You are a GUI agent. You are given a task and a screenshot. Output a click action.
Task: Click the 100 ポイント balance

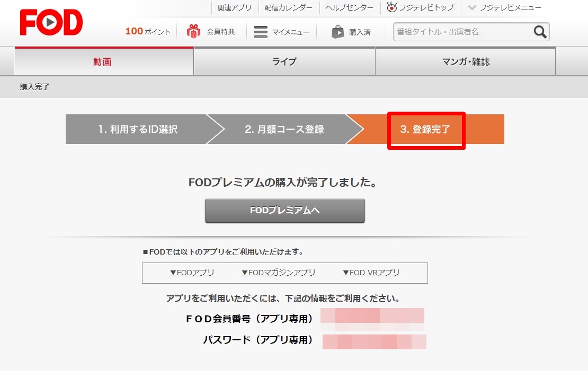148,32
